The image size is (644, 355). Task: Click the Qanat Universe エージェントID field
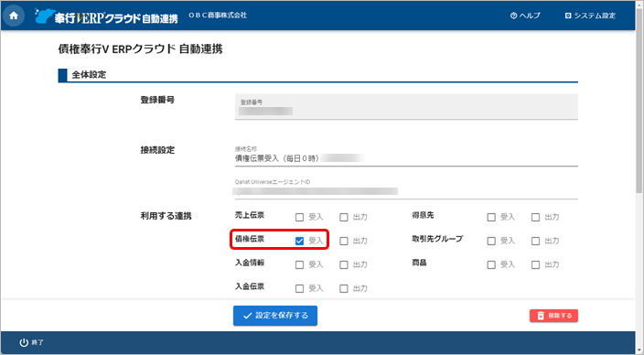coord(406,189)
